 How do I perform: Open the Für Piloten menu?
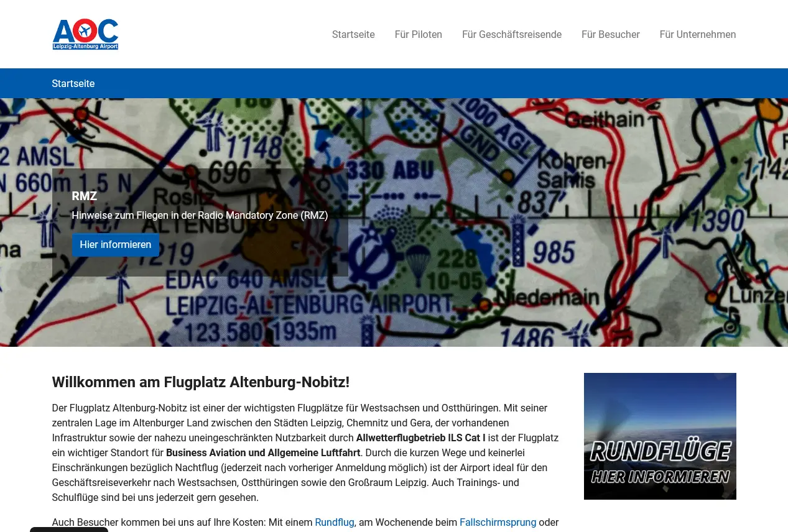click(419, 35)
